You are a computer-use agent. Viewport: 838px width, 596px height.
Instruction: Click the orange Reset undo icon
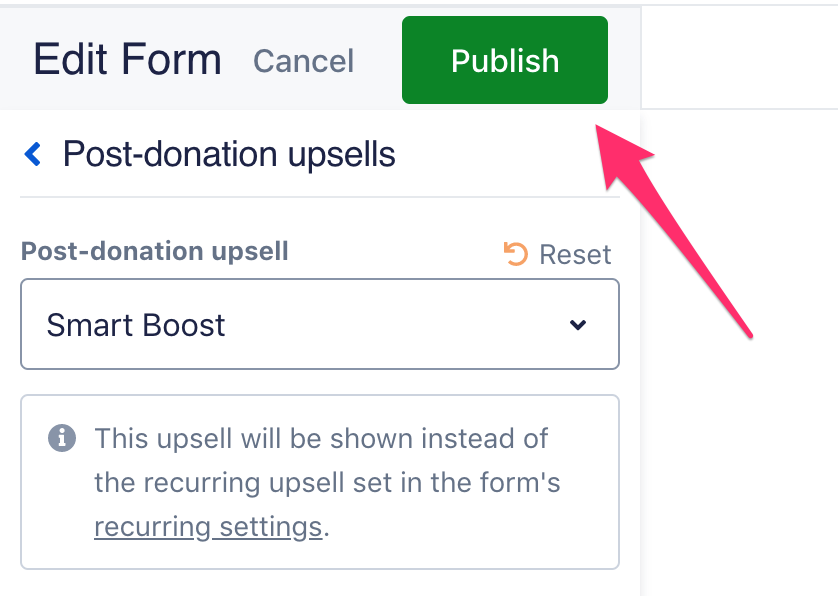click(x=516, y=254)
